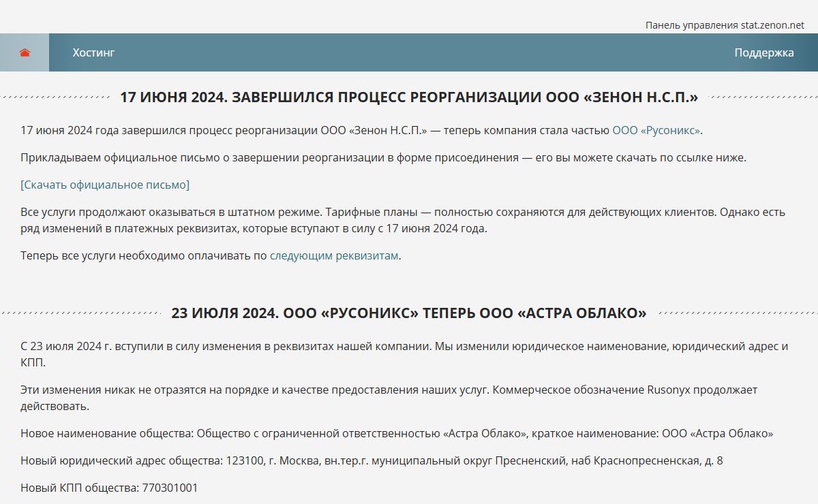Open the следующим реквизитам link

[x=334, y=256]
